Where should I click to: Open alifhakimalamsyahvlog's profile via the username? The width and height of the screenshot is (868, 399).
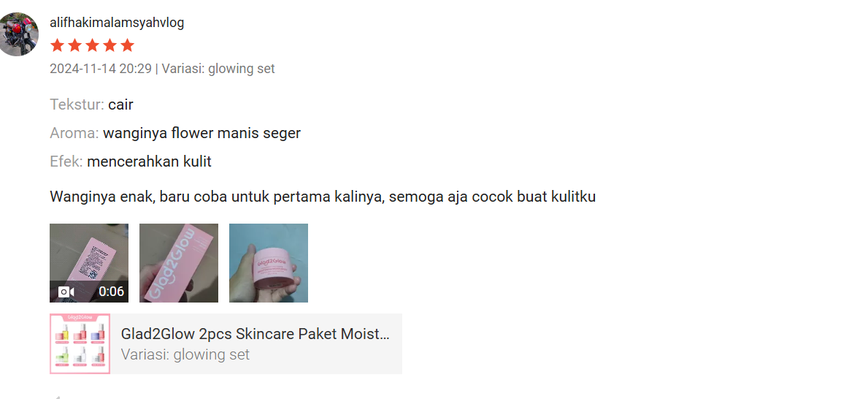pos(117,23)
